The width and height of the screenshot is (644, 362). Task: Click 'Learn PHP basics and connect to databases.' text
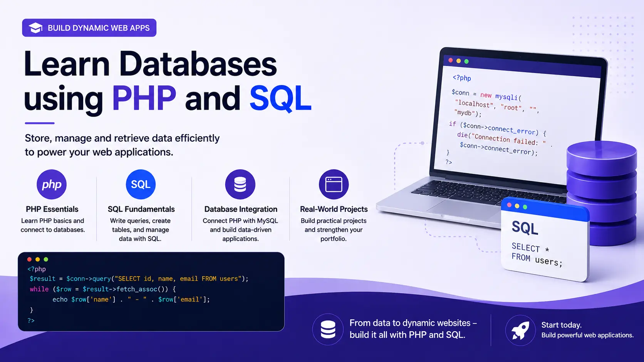pyautogui.click(x=53, y=225)
